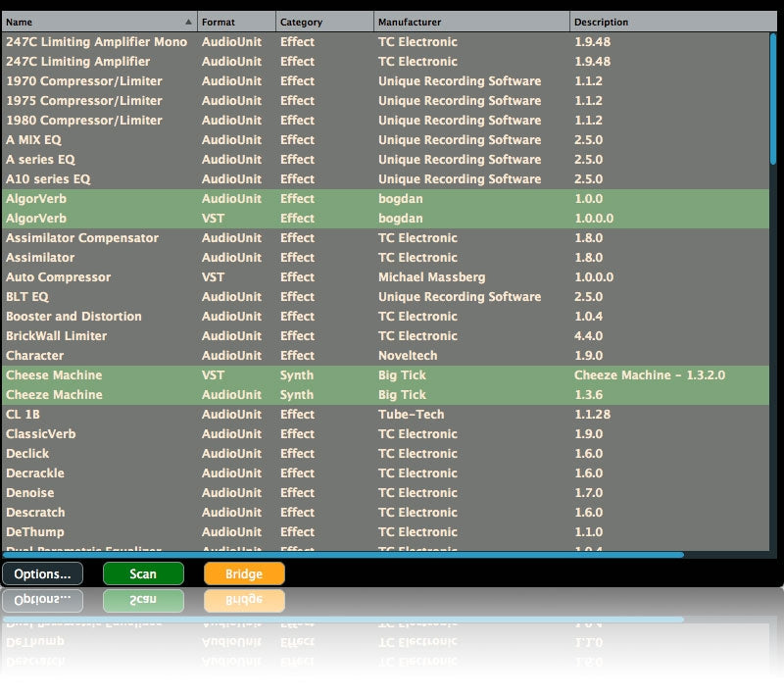Click the Options... button

(42, 573)
